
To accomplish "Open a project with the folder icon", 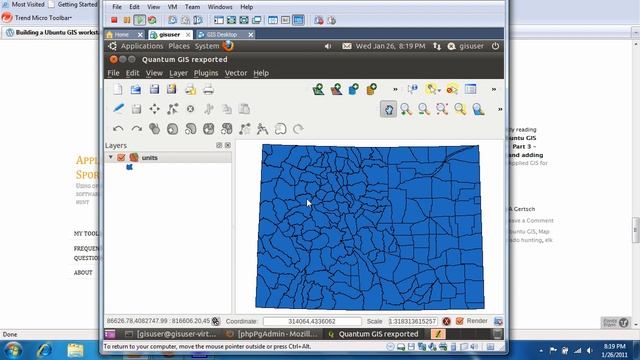I will coord(136,89).
